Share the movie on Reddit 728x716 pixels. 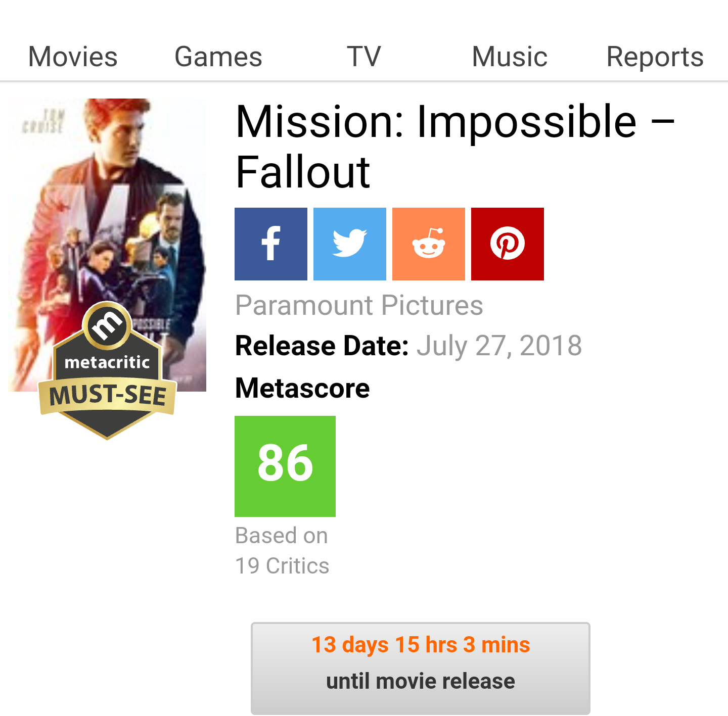tap(429, 244)
